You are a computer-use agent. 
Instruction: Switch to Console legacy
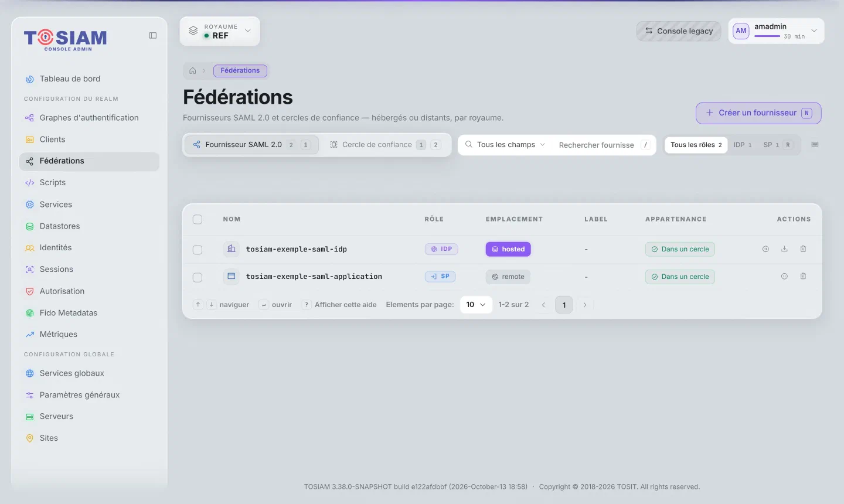coord(679,31)
